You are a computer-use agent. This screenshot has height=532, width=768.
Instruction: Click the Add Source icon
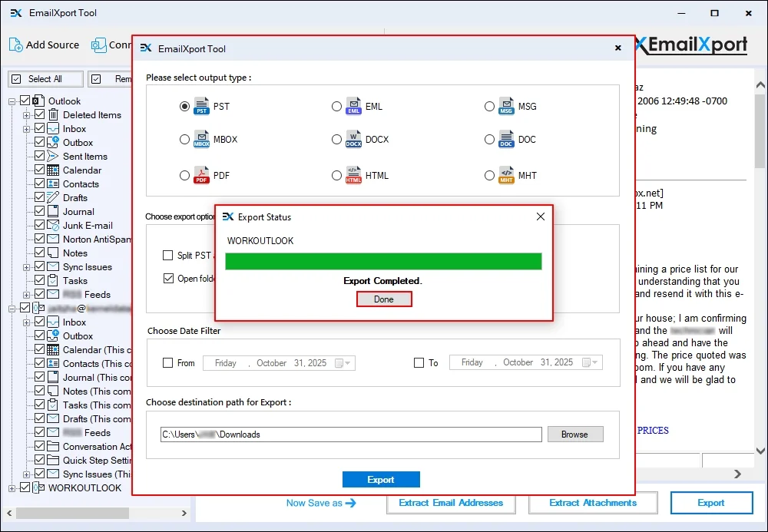click(x=15, y=45)
